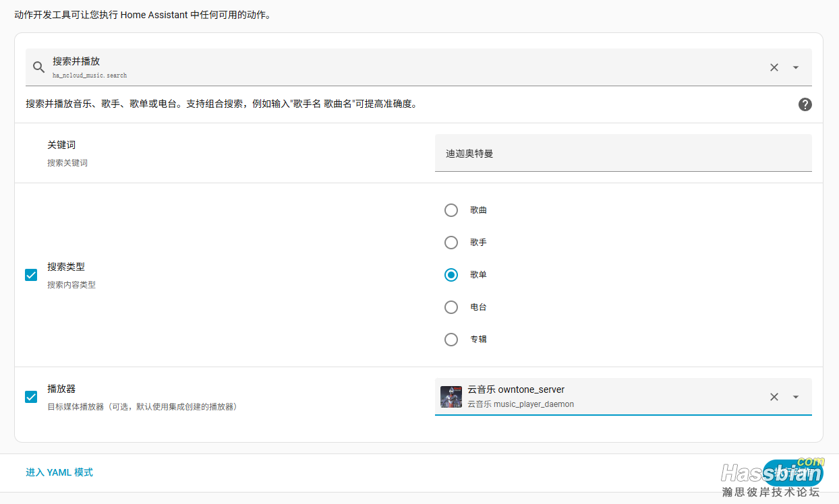Clear the selected 搜索并播放 action
Screen dimensions: 839x504
774,67
